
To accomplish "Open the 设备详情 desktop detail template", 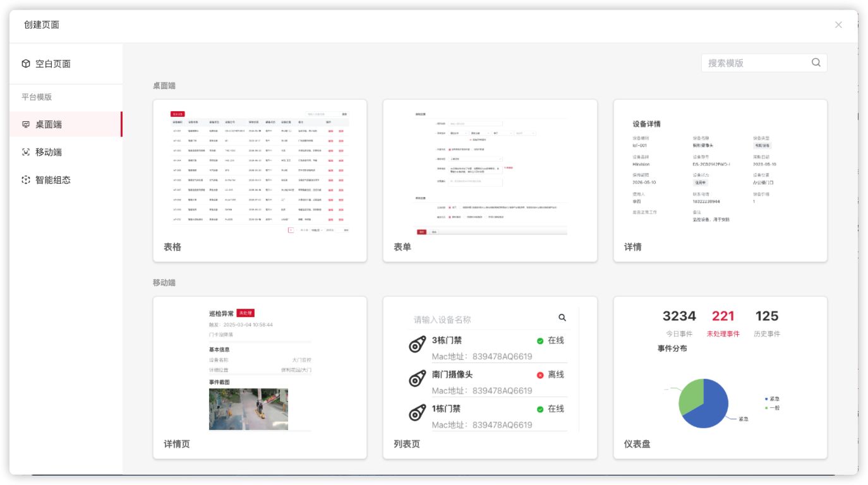I will [x=720, y=180].
